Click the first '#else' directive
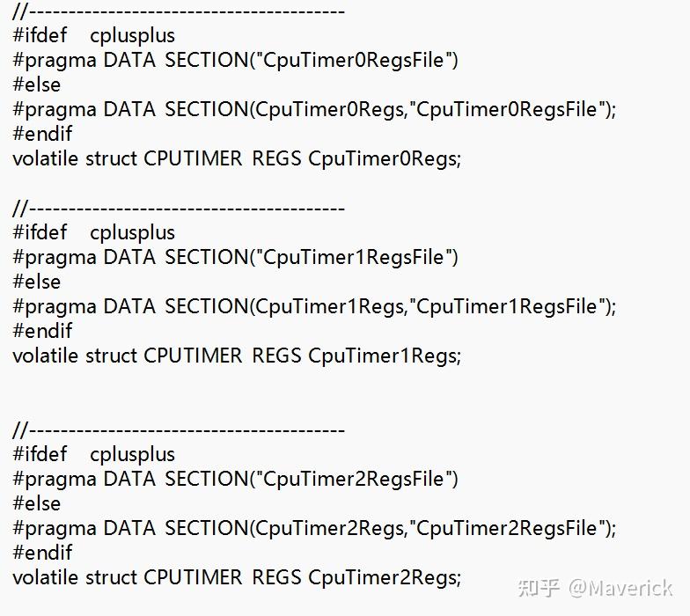 37,84
